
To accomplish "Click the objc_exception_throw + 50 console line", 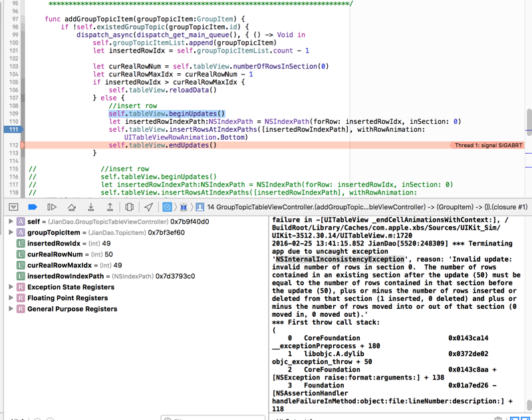I will [322, 361].
